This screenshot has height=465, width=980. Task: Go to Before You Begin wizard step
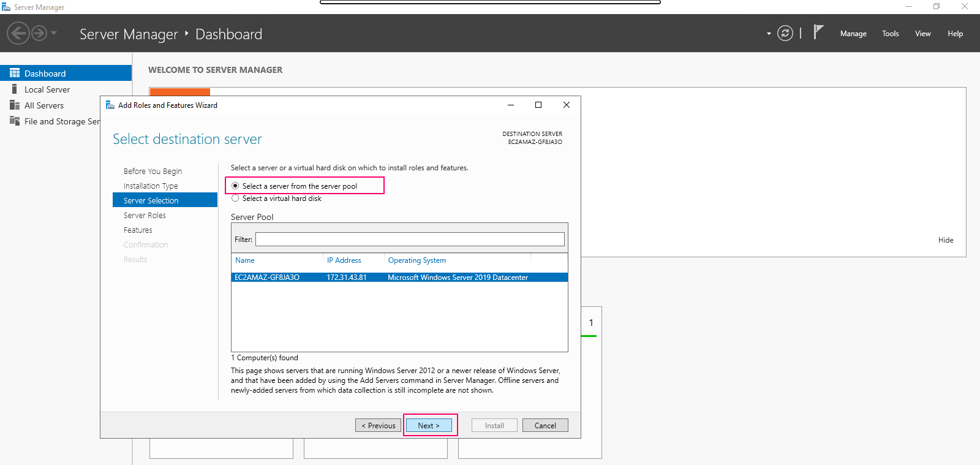pyautogui.click(x=153, y=171)
